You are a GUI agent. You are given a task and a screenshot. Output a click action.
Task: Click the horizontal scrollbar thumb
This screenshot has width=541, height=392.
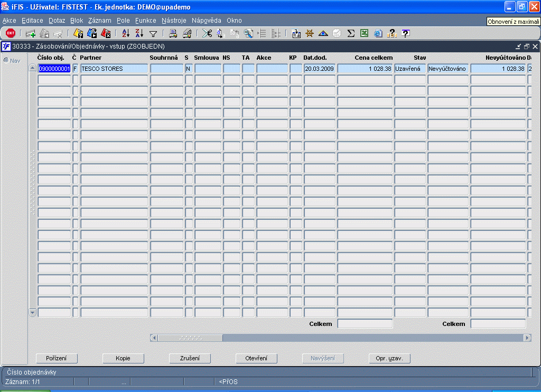pos(190,338)
